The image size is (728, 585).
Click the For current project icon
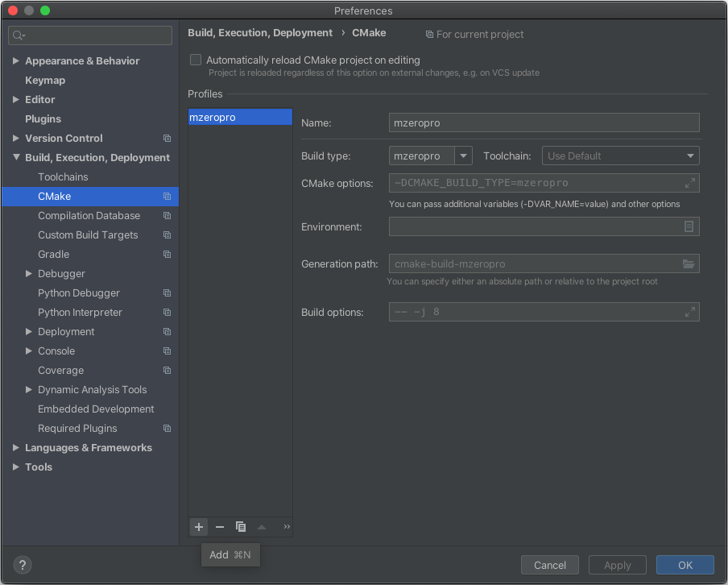(x=429, y=35)
